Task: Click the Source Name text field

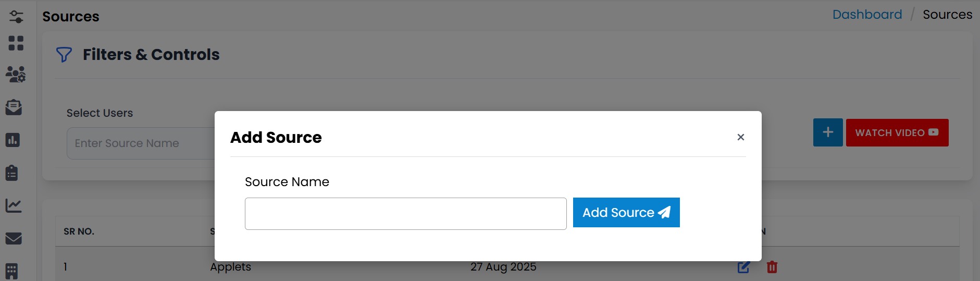Action: [x=405, y=214]
